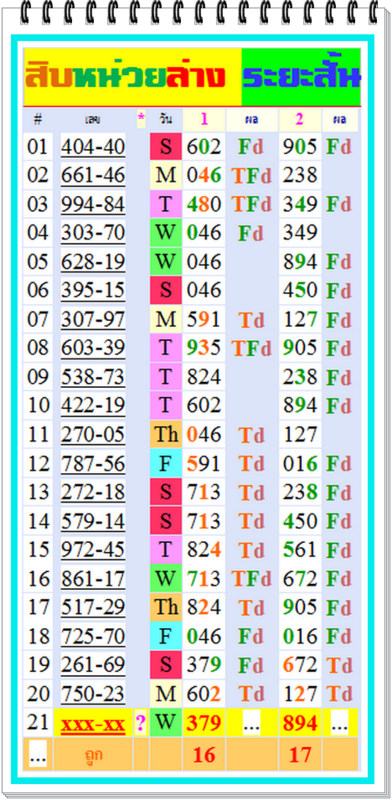Select the total 17 in the footer
This screenshot has height=800, width=392.
[300, 755]
